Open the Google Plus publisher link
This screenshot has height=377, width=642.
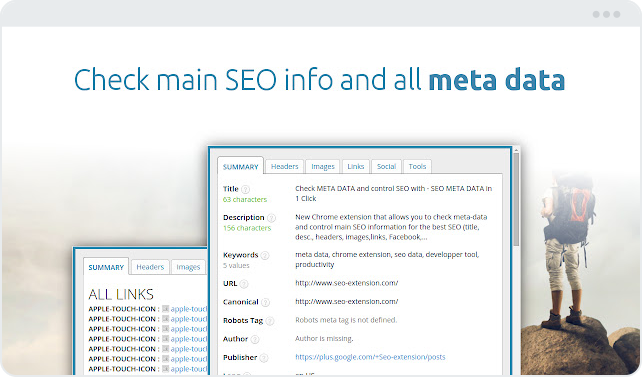pos(370,357)
